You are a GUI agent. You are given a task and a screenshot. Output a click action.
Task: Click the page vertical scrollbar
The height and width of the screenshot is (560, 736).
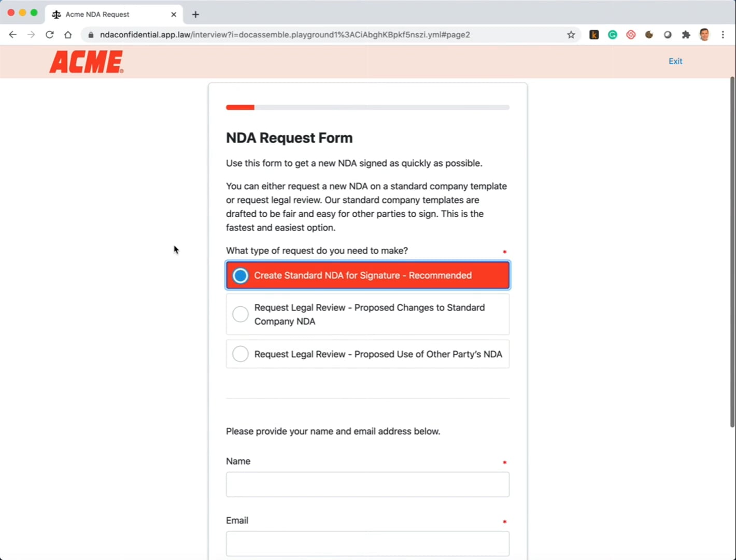tap(732, 252)
